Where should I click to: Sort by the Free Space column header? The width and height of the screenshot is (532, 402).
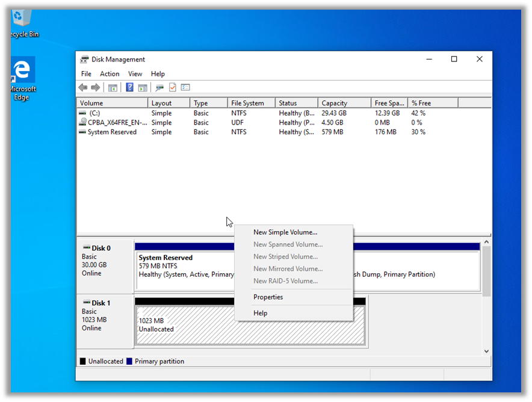389,103
